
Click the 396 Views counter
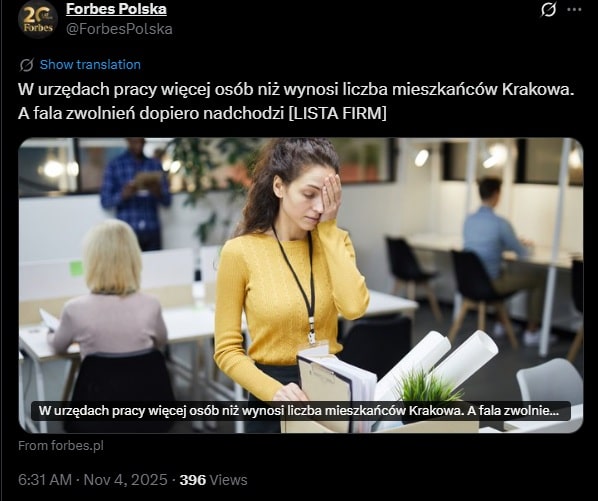click(214, 480)
